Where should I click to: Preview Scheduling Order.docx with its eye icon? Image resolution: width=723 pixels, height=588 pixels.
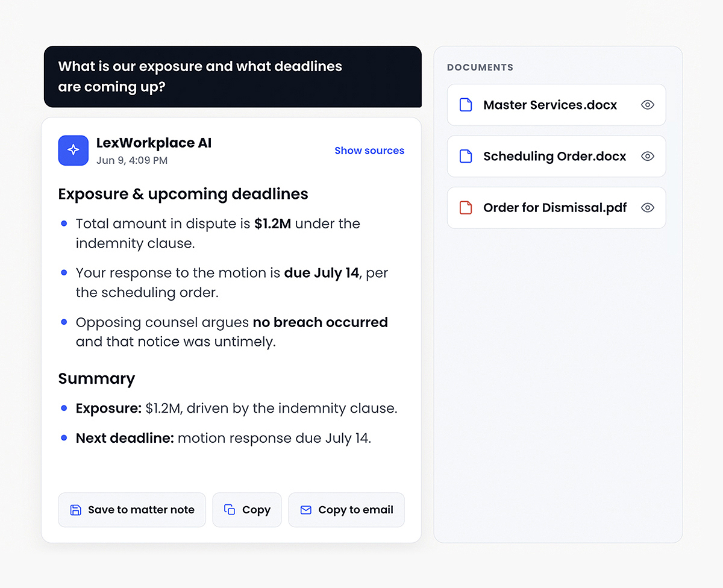[648, 156]
